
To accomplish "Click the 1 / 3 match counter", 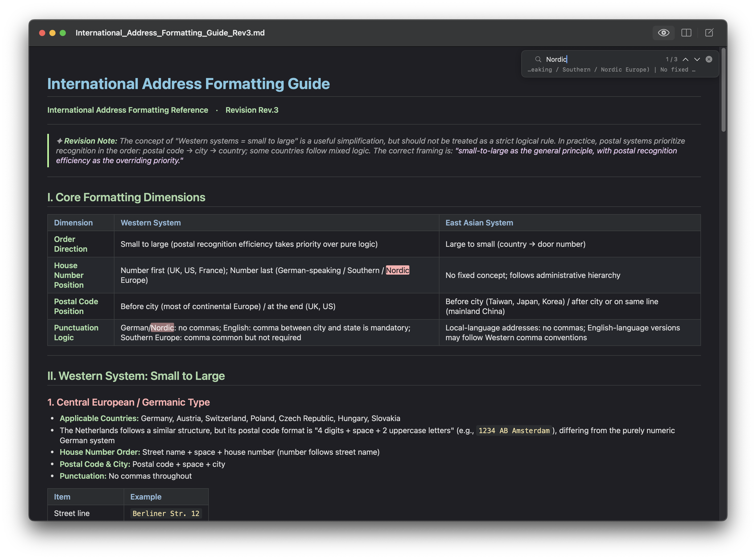I will click(x=671, y=59).
